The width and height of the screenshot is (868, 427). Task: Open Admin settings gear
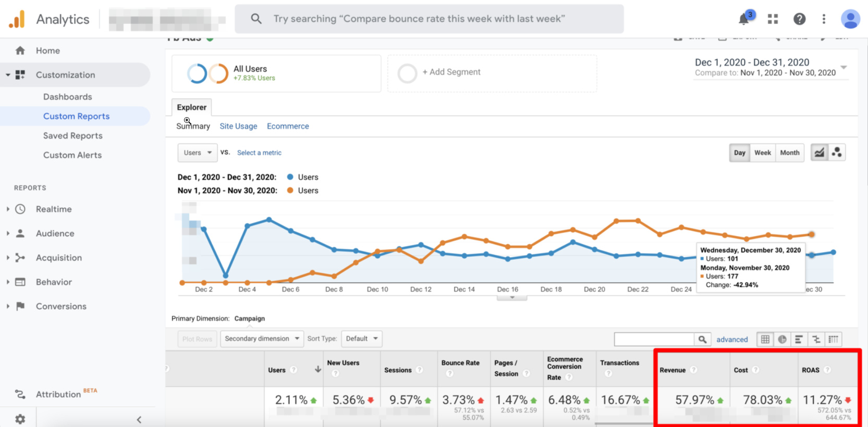(20, 419)
